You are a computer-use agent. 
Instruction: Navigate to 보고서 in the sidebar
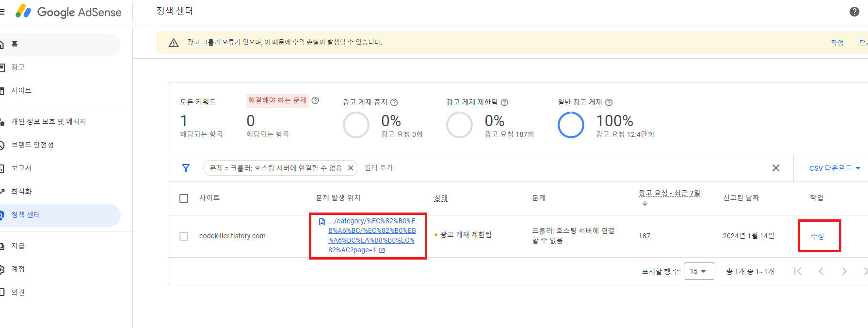tap(22, 167)
